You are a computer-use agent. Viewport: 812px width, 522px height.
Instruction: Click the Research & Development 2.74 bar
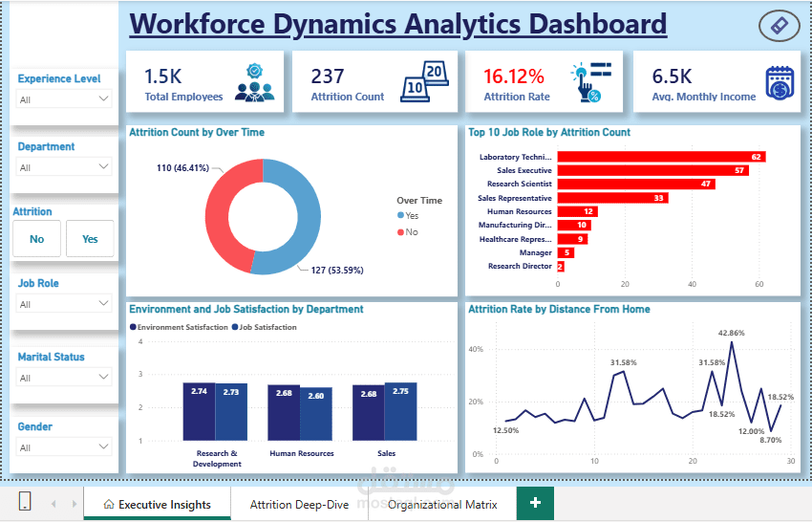click(199, 412)
